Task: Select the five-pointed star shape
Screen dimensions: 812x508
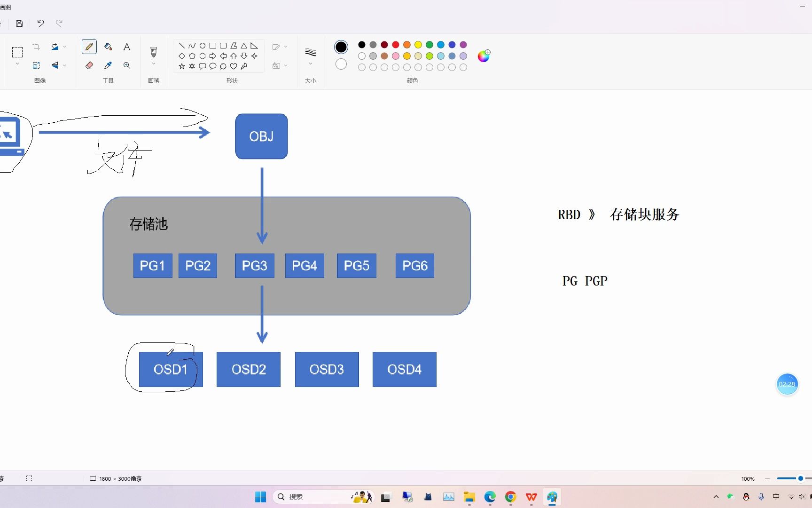Action: [x=181, y=66]
